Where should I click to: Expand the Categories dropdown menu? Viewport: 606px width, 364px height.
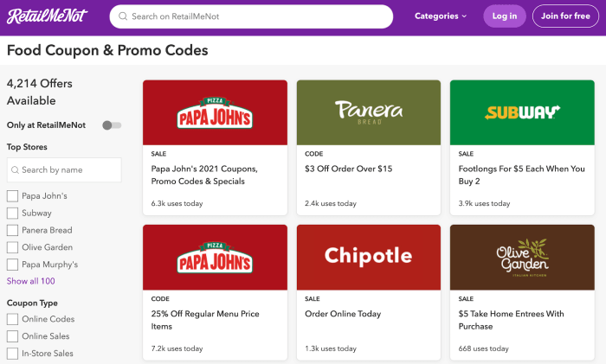440,16
